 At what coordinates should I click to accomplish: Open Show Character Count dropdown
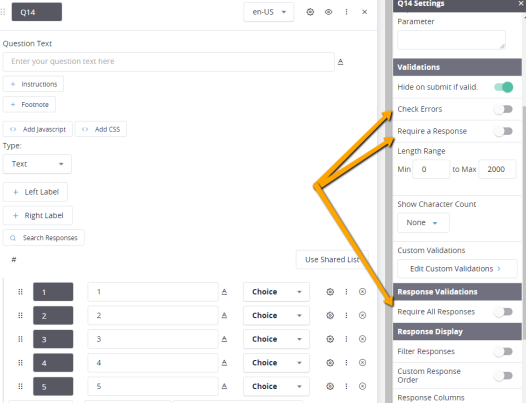click(423, 223)
